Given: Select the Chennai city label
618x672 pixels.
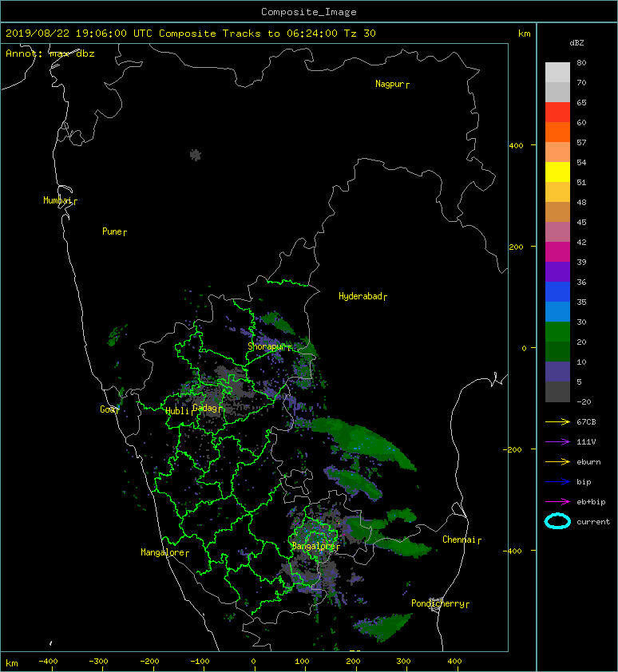Looking at the screenshot, I should [x=462, y=540].
